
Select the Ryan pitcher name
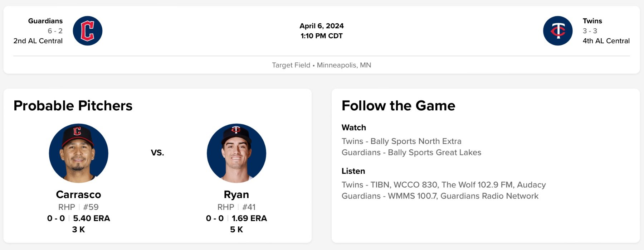click(x=236, y=194)
